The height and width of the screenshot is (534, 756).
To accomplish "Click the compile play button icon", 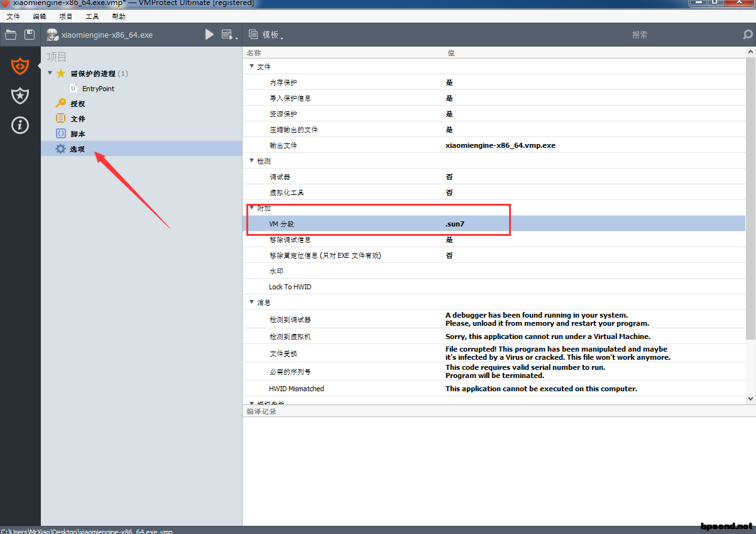I will click(209, 35).
